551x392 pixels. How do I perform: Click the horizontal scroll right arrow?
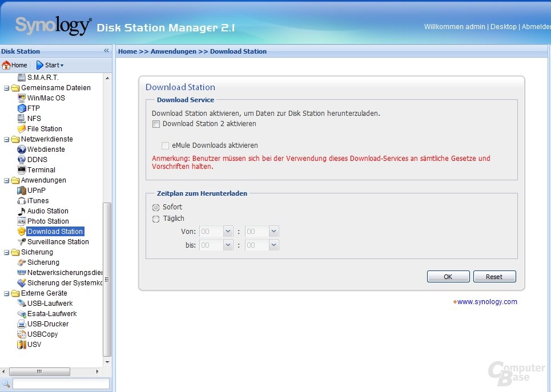point(97,371)
